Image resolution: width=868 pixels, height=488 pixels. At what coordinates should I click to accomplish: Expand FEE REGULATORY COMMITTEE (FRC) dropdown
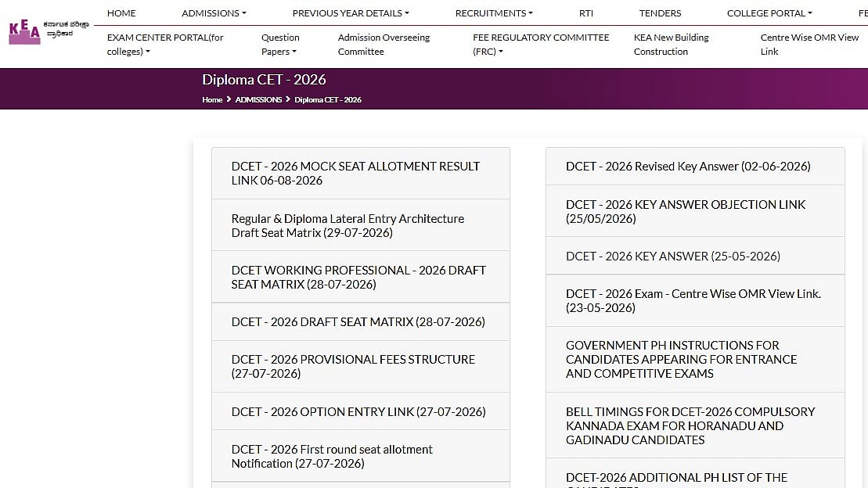point(541,45)
